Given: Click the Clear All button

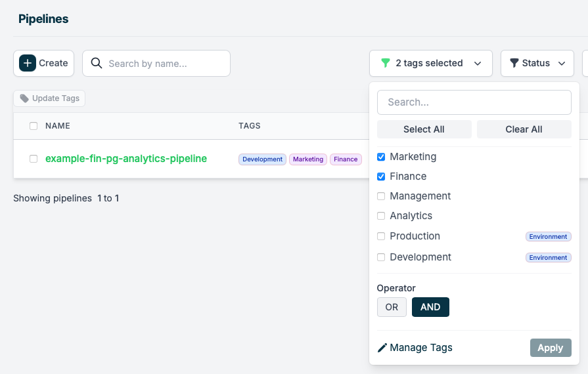Looking at the screenshot, I should [x=524, y=129].
